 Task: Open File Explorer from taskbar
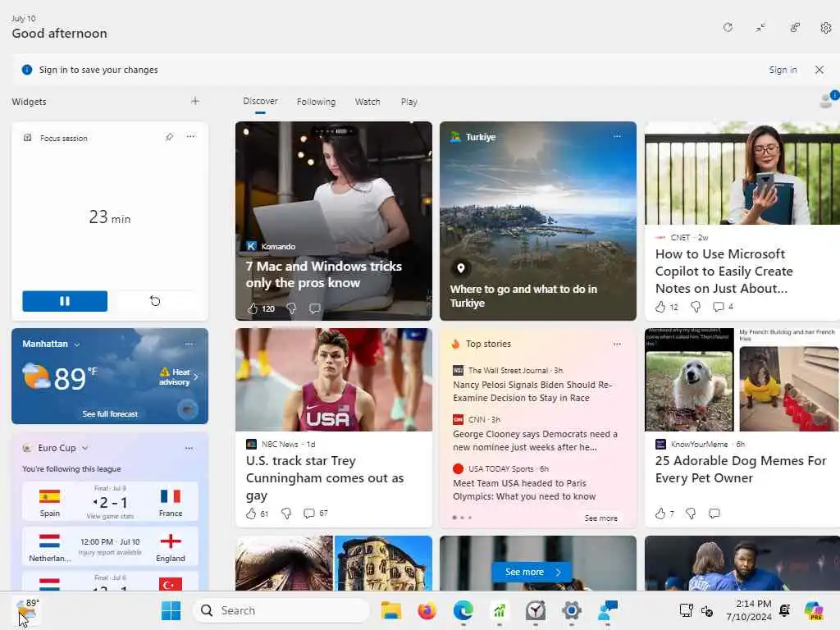391,610
